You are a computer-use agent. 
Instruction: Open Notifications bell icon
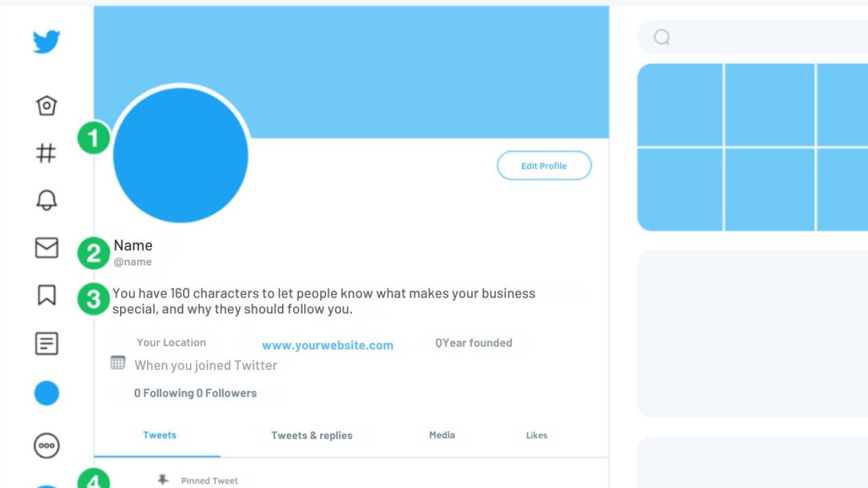[x=46, y=200]
